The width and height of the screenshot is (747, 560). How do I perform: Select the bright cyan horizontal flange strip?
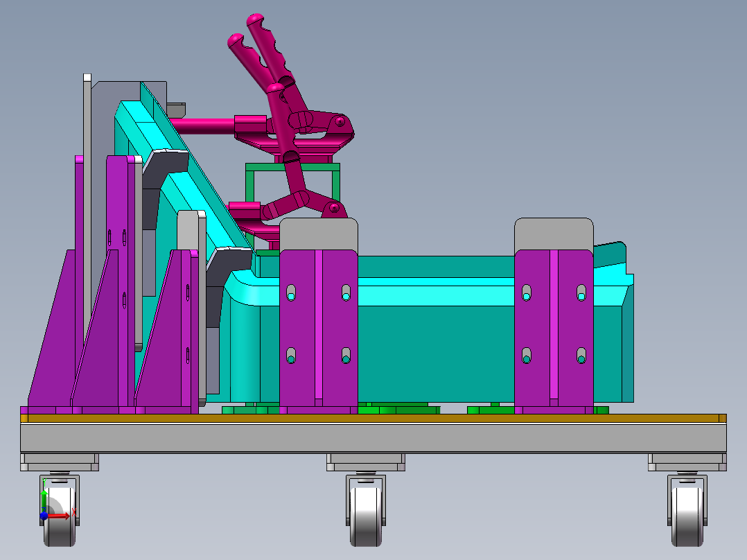pos(436,295)
